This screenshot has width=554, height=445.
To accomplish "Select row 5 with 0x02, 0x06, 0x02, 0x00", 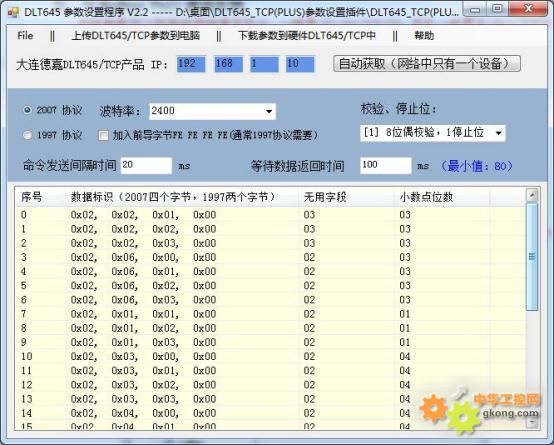I will click(270, 286).
